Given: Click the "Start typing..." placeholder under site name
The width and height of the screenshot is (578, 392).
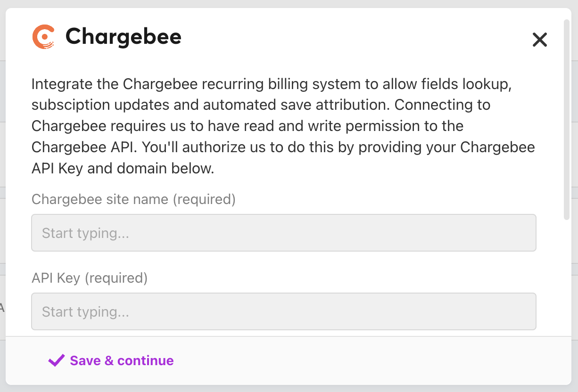Looking at the screenshot, I should tap(85, 233).
